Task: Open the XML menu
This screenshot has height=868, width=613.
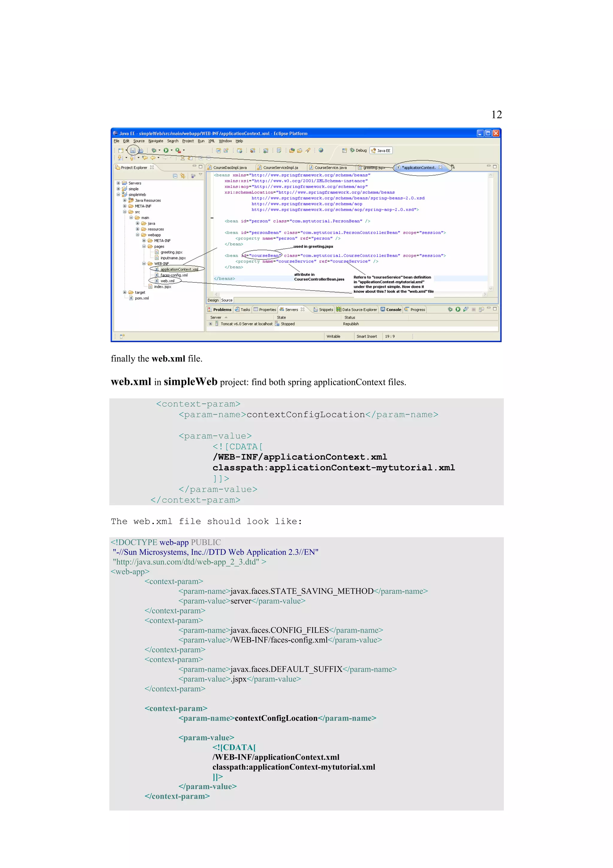Action: pyautogui.click(x=212, y=141)
